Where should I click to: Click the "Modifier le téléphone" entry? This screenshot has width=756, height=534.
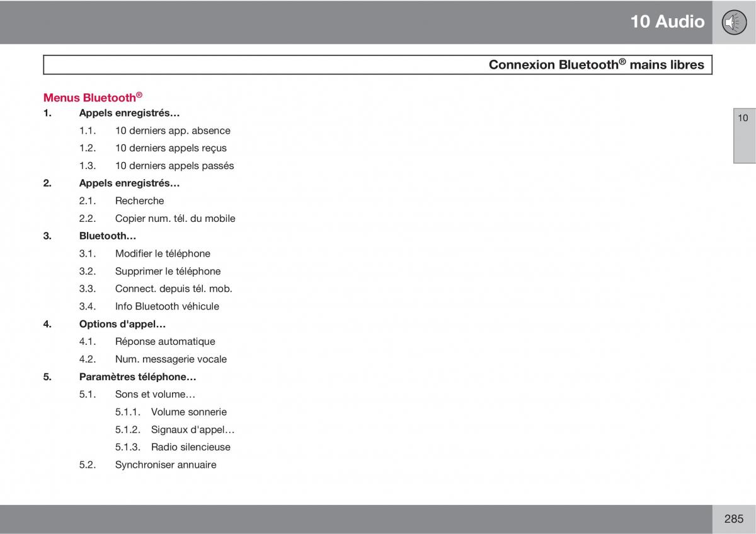[x=163, y=253]
